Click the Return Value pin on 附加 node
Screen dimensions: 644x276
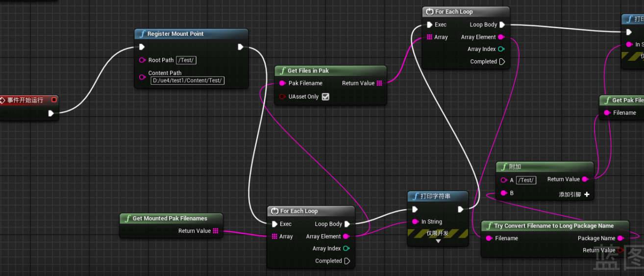(x=585, y=179)
